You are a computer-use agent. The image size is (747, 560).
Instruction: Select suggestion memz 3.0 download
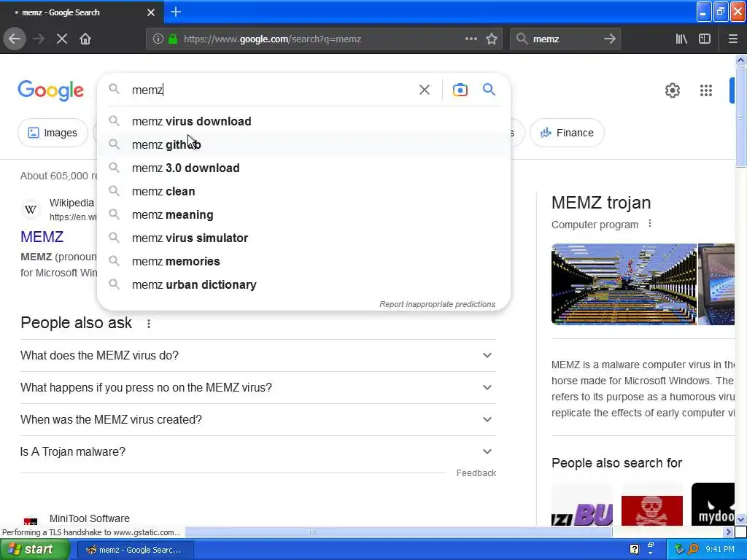coord(303,168)
